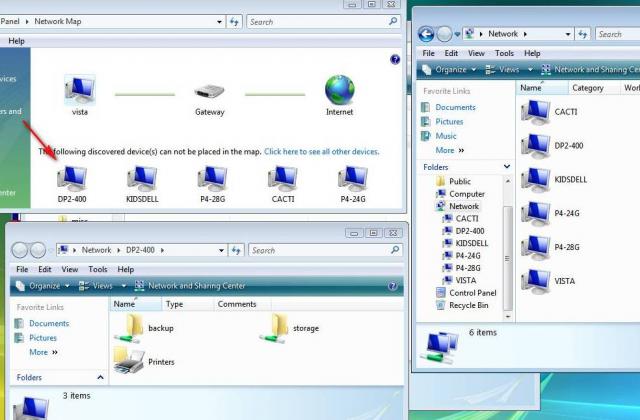Open the Network window address bar dropdown
This screenshot has height=420, width=640.
(568, 34)
